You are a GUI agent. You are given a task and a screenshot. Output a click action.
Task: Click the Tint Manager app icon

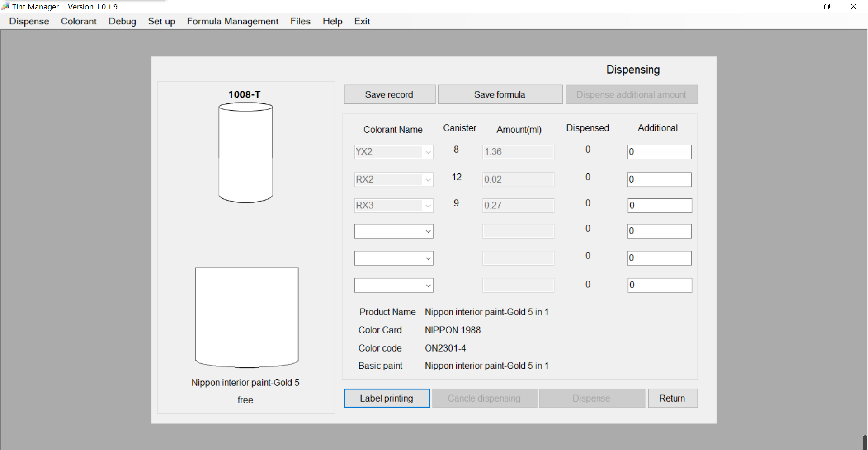point(5,6)
